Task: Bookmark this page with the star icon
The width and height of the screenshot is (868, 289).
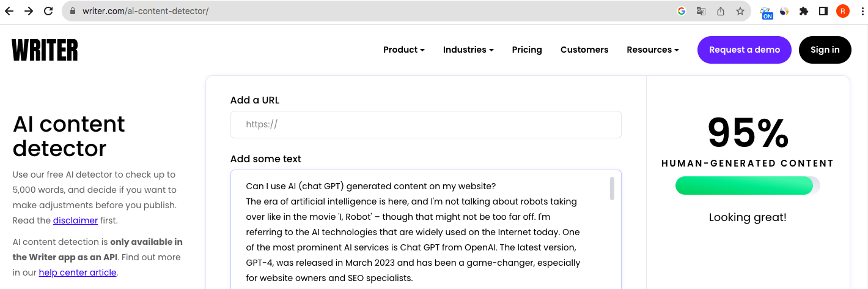Action: pos(740,11)
